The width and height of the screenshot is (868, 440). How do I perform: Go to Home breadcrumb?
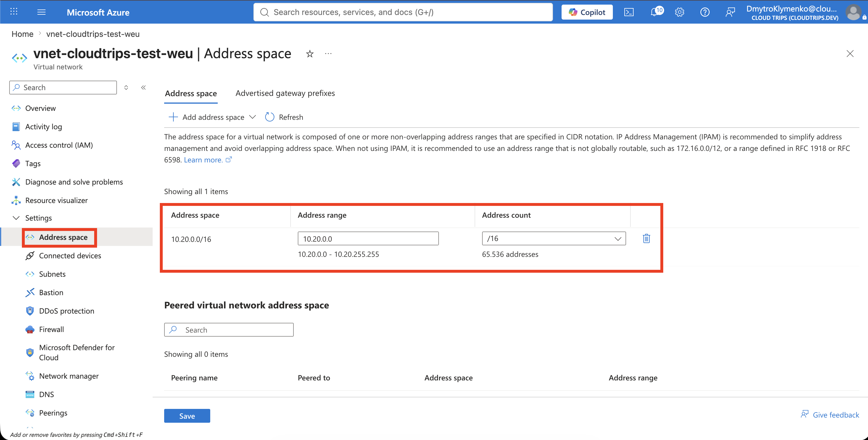22,34
